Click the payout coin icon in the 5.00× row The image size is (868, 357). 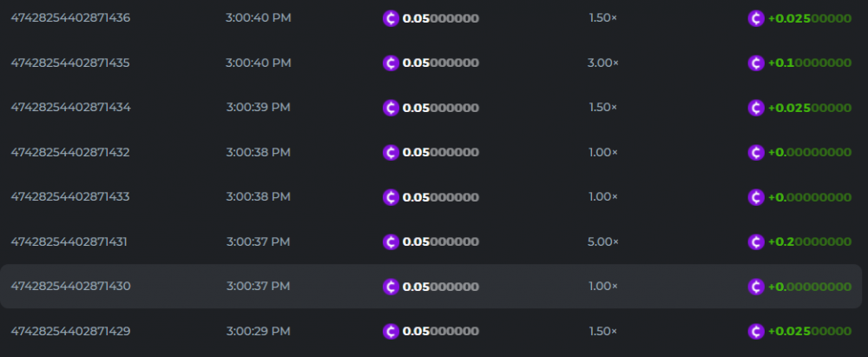[x=757, y=241]
